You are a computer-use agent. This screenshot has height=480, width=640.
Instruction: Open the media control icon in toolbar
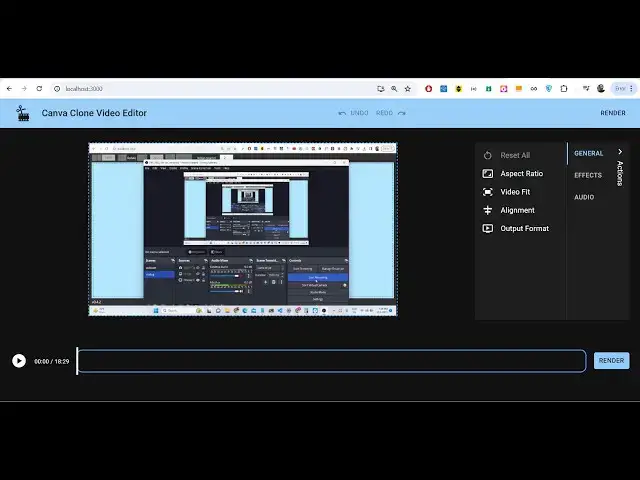586,89
